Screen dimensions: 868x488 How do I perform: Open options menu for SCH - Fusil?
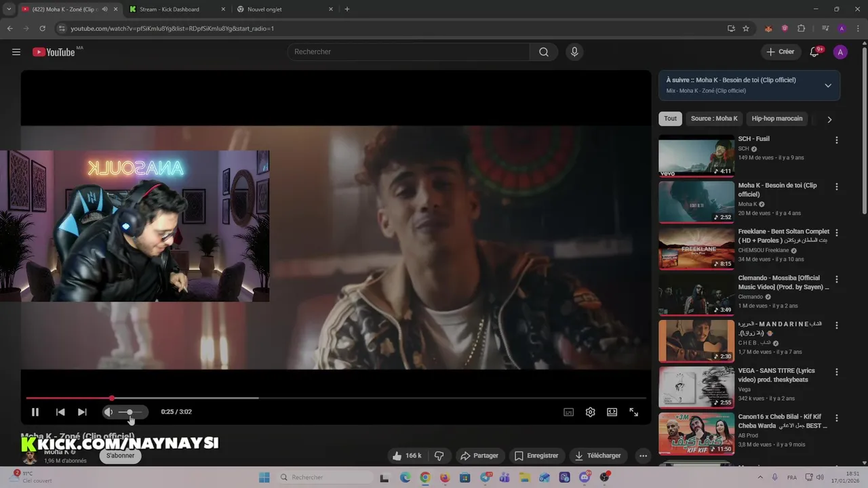pos(836,140)
